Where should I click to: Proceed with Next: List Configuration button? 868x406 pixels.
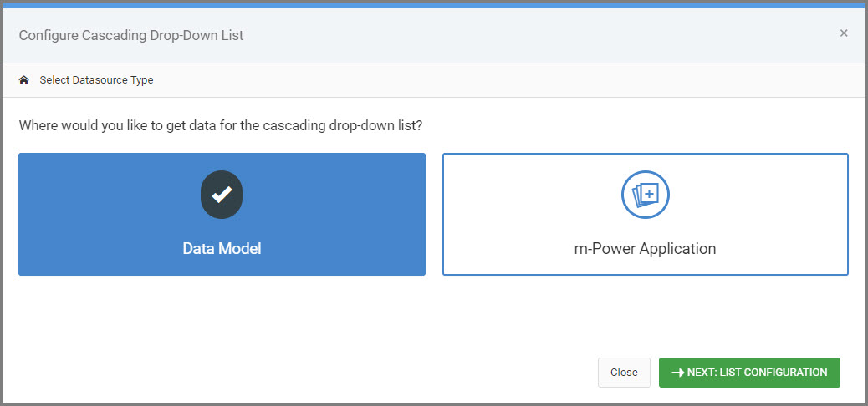point(749,373)
